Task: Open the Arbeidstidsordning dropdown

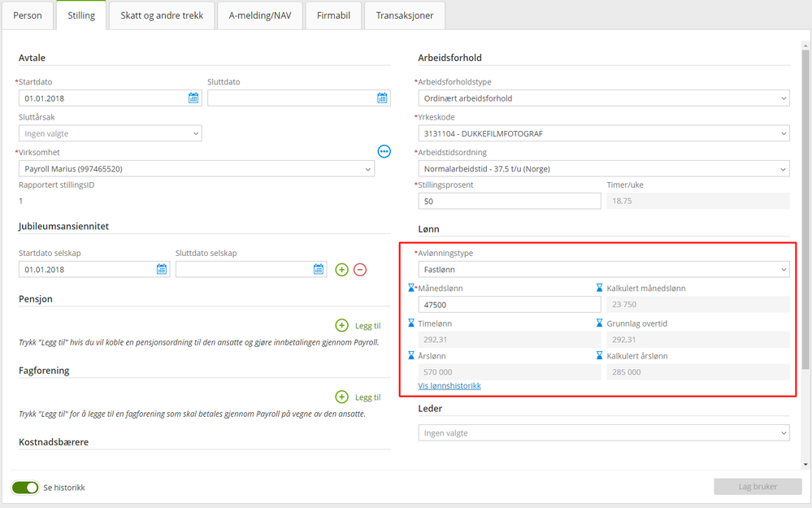Action: pos(604,169)
